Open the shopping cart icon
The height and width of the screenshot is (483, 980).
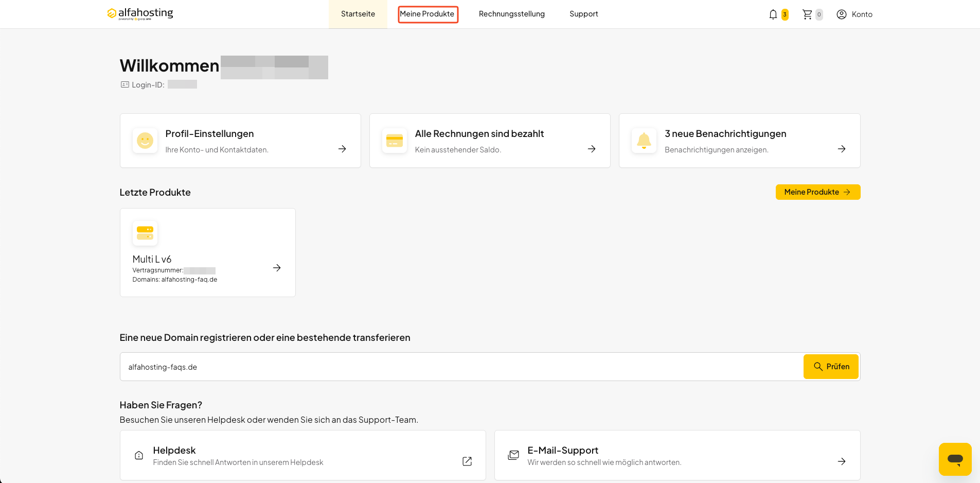coord(807,14)
